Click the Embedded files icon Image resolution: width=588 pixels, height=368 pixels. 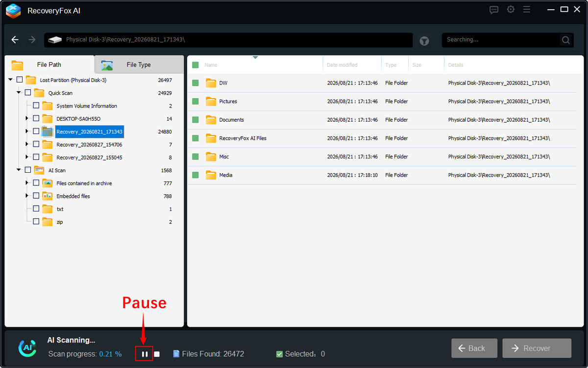pos(47,196)
